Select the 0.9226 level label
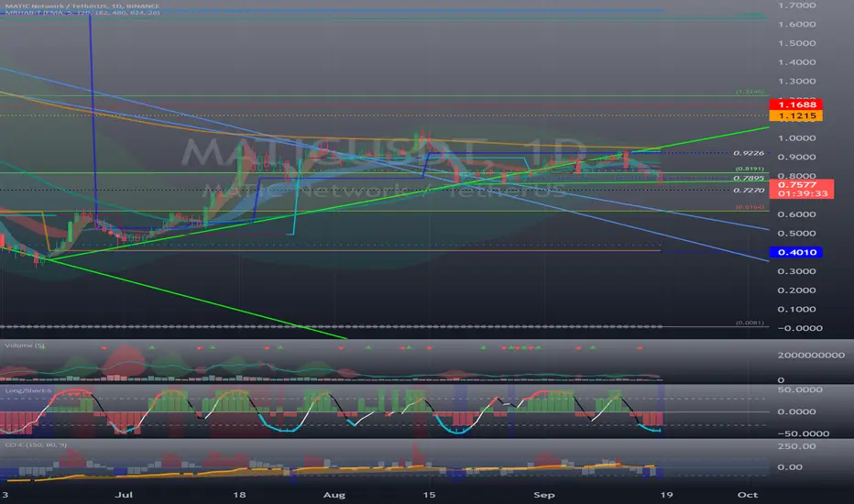854x504 pixels. click(749, 153)
